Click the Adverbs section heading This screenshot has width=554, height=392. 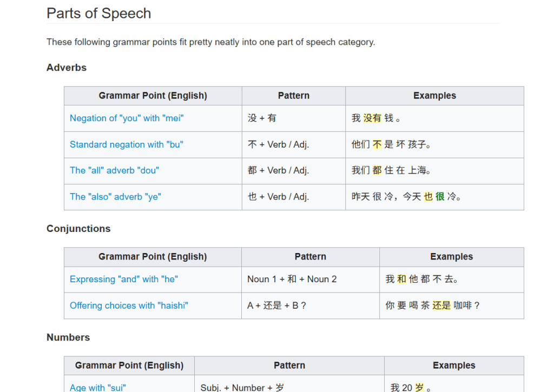pos(67,68)
